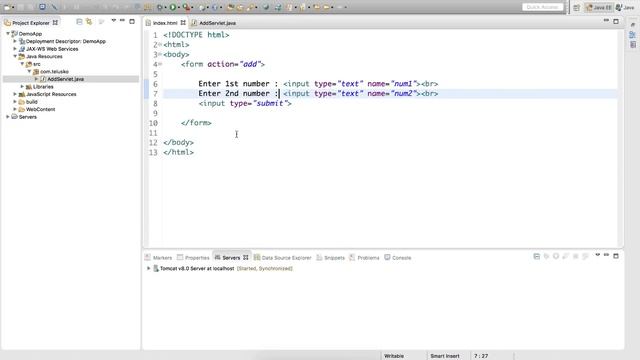The image size is (640, 360).
Task: Maximize the Project Explorer view
Action: [x=132, y=21]
